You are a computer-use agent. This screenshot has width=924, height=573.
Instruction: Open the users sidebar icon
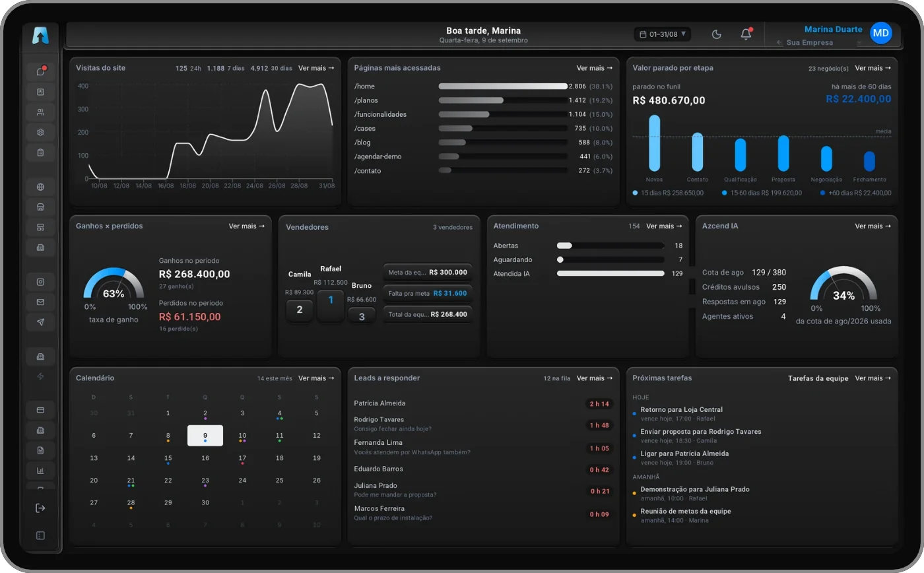tap(40, 112)
